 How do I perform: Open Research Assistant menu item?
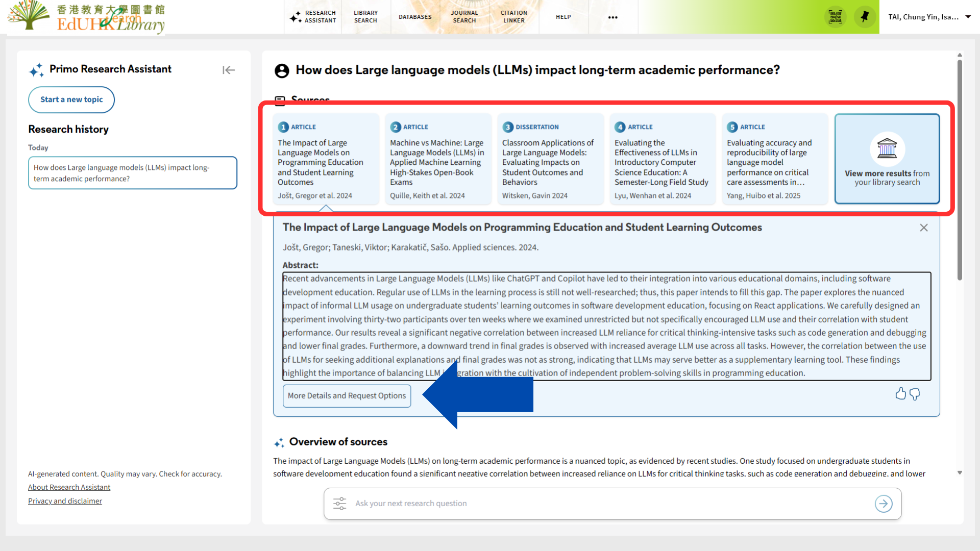pyautogui.click(x=313, y=17)
